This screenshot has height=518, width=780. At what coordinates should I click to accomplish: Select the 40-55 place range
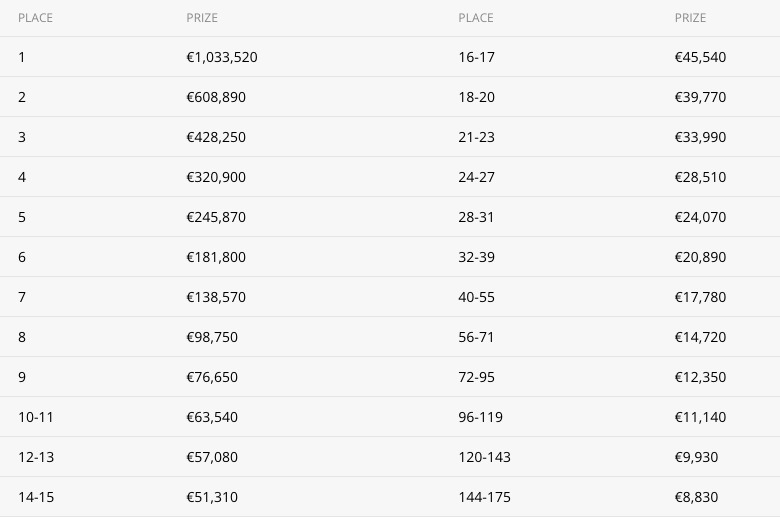click(477, 297)
